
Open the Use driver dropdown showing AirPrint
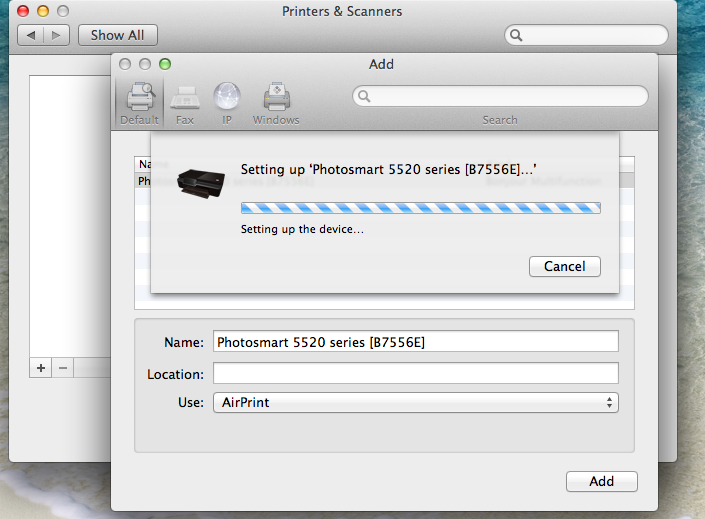pos(416,403)
